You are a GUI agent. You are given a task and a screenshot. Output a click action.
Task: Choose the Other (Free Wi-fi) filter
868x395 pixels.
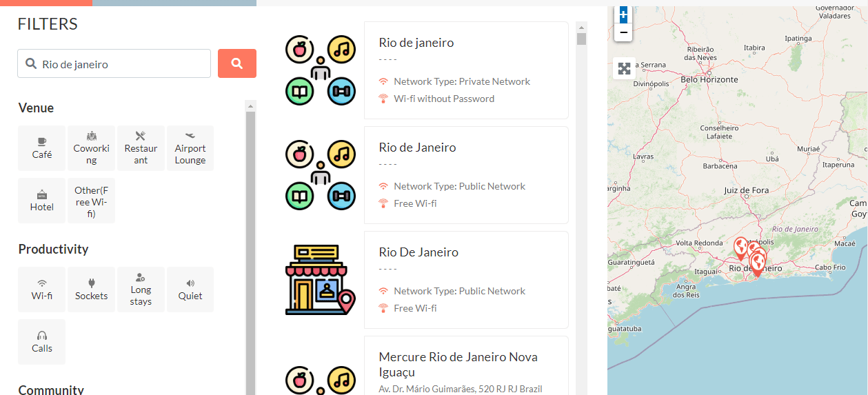[92, 201]
